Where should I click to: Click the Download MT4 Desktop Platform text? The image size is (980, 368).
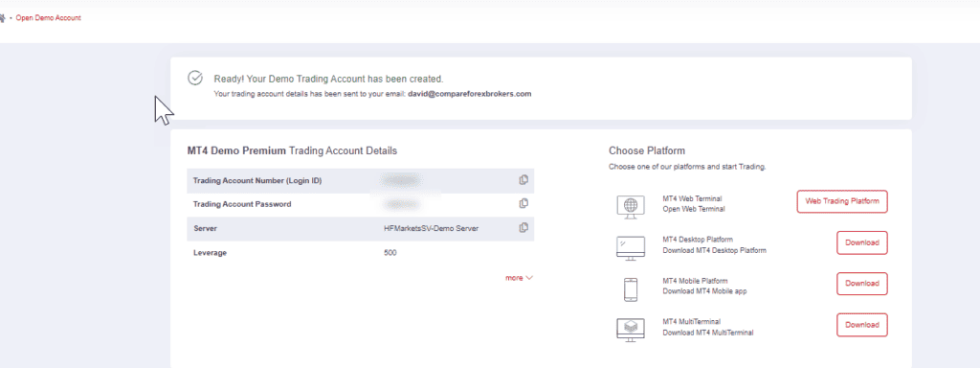[714, 250]
